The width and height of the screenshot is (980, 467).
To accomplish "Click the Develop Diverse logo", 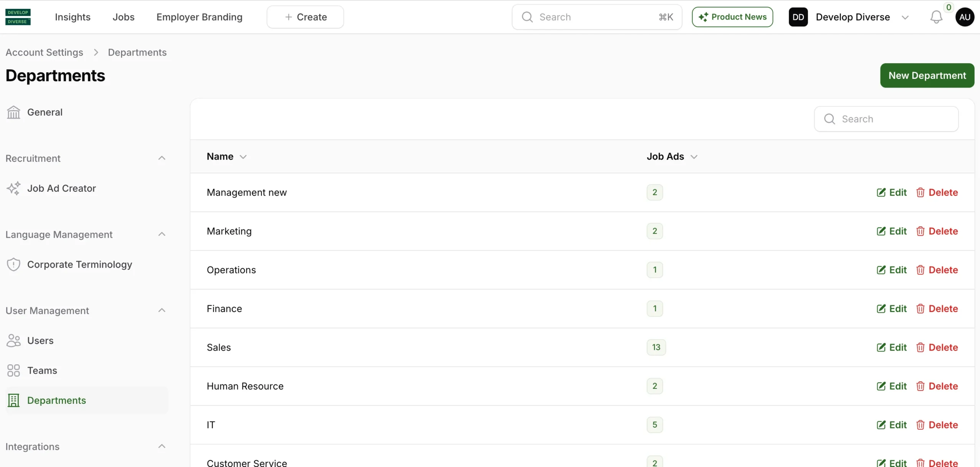I will tap(18, 17).
